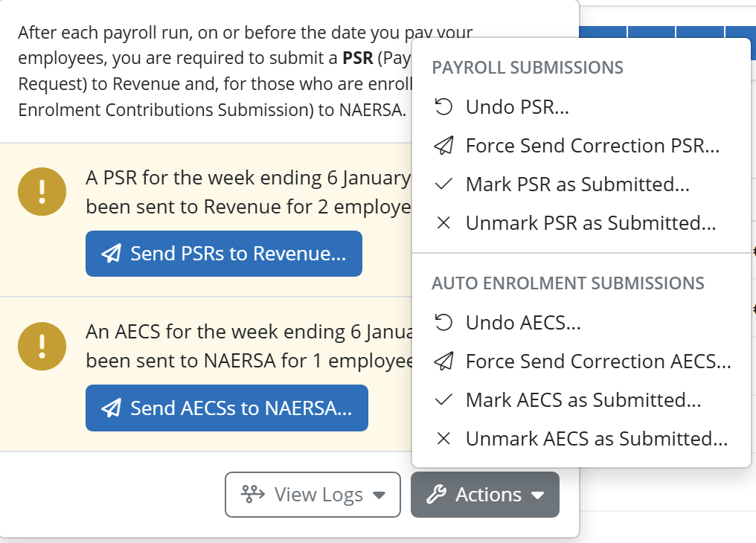This screenshot has height=543, width=756.
Task: Choose Mark AECS as Submitted... entry
Action: pos(581,400)
